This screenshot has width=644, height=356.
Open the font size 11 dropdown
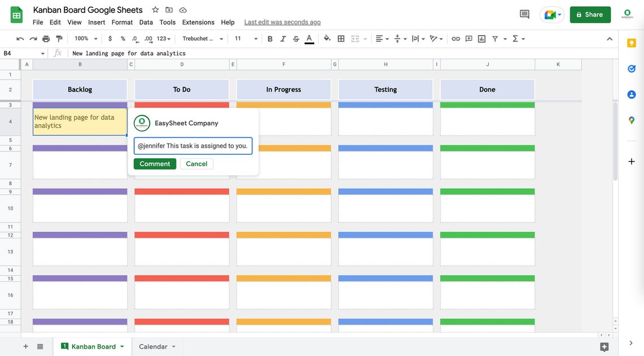point(246,38)
